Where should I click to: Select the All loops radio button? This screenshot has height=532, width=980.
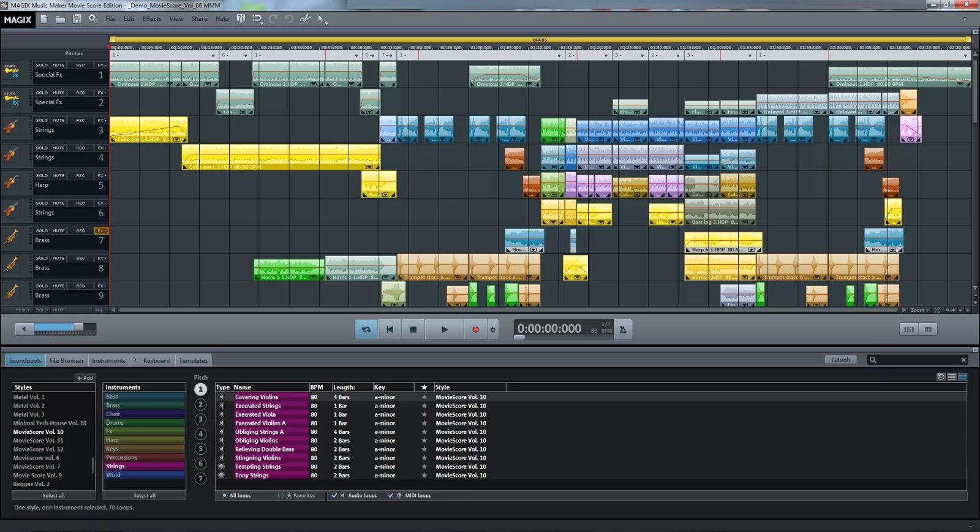coord(225,495)
